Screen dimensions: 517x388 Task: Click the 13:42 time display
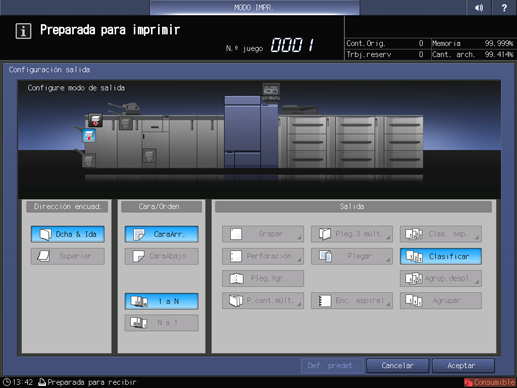click(23, 382)
